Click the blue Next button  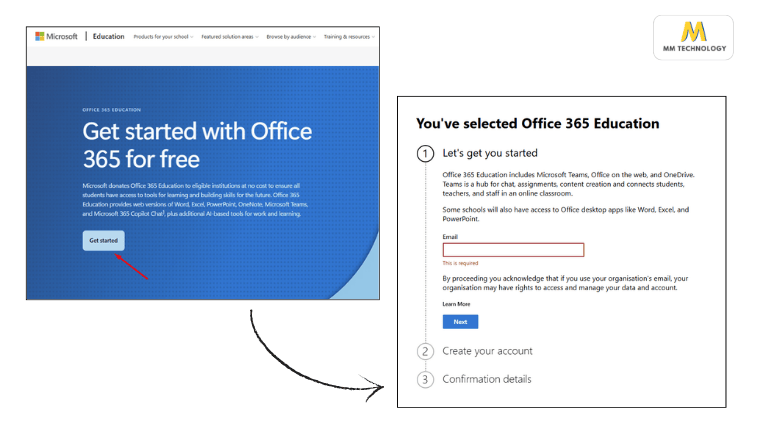click(460, 322)
